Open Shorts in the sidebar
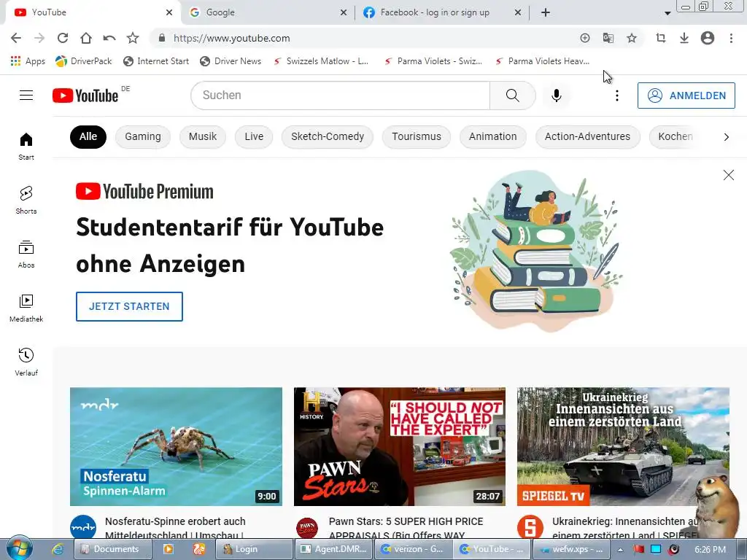The image size is (747, 560). click(26, 200)
